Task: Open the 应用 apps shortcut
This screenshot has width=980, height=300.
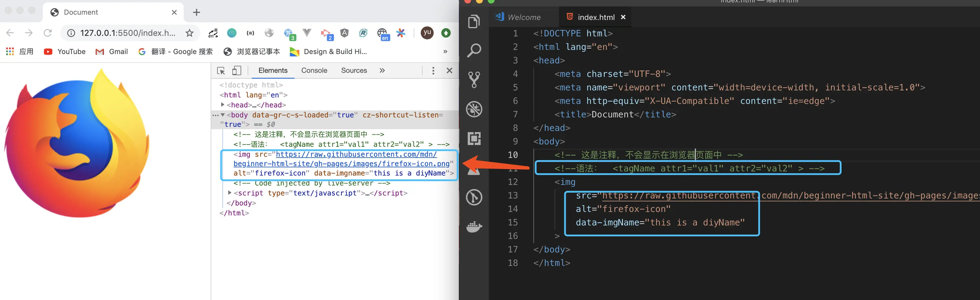Action: tap(20, 51)
